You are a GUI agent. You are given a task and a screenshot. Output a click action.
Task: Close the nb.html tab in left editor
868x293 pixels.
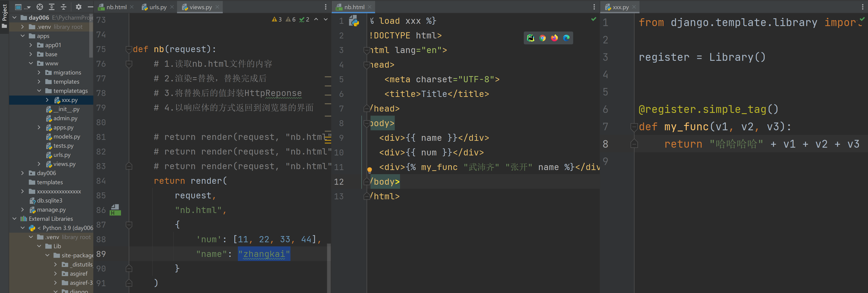(132, 7)
